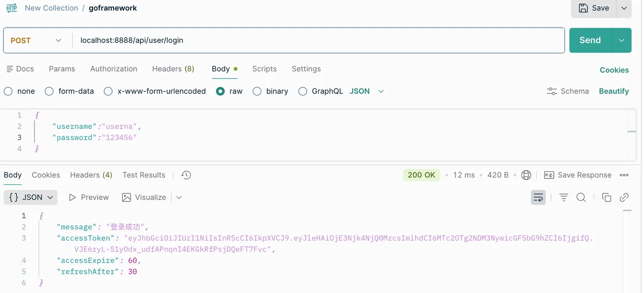Send the request with the Send button
This screenshot has width=644, height=293.
[590, 40]
